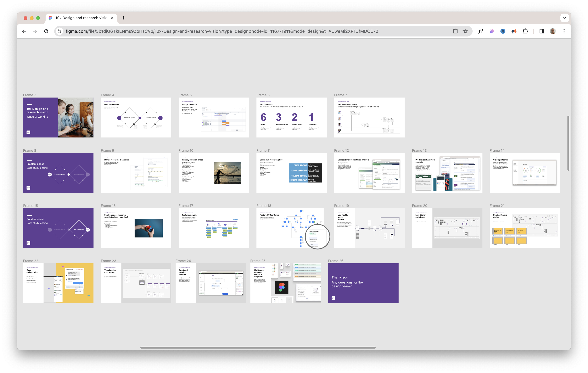Expand the tab search chevron
The height and width of the screenshot is (373, 588).
(x=564, y=18)
